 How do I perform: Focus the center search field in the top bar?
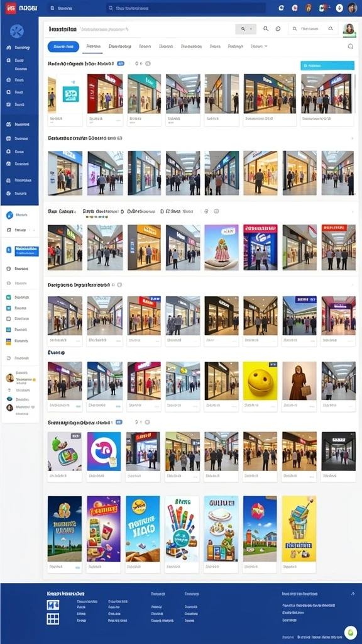[185, 8]
